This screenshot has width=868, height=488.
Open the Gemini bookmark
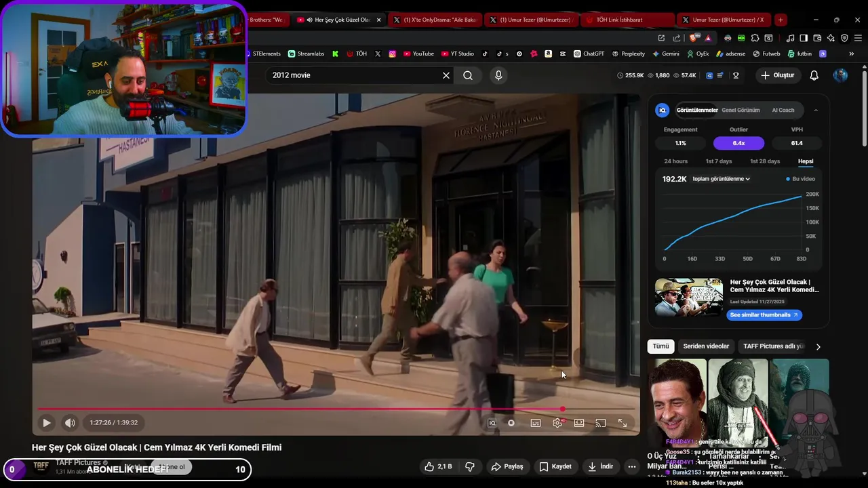click(665, 54)
